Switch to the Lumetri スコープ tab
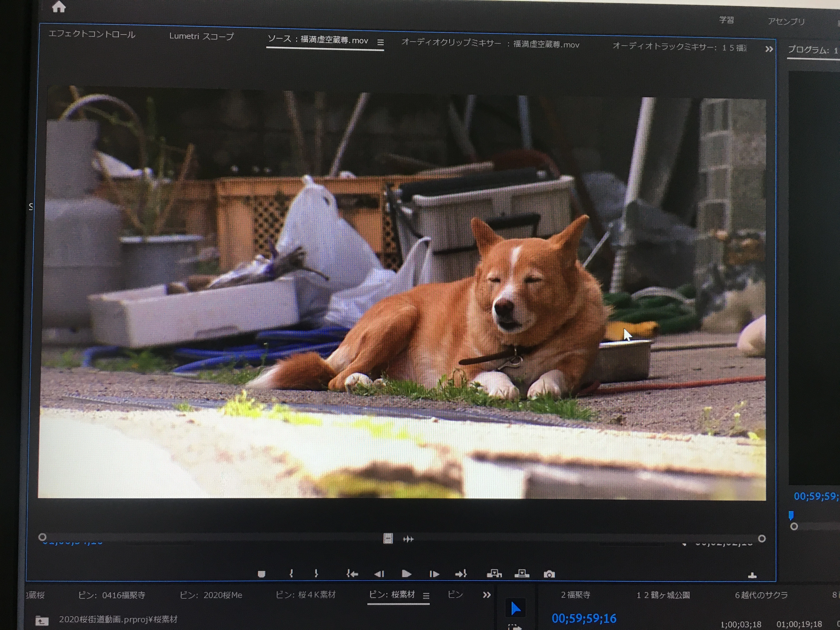Image resolution: width=840 pixels, height=630 pixels. click(x=201, y=36)
